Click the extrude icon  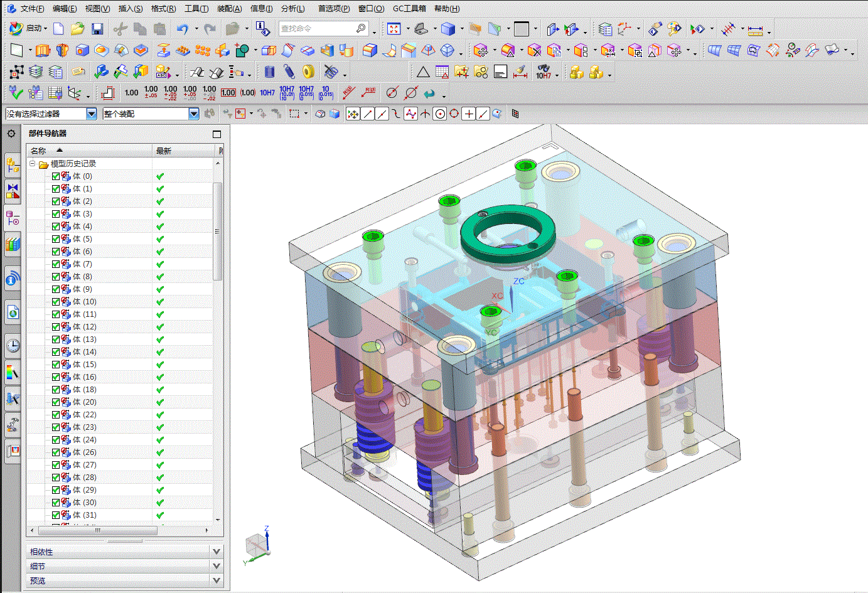pos(43,50)
